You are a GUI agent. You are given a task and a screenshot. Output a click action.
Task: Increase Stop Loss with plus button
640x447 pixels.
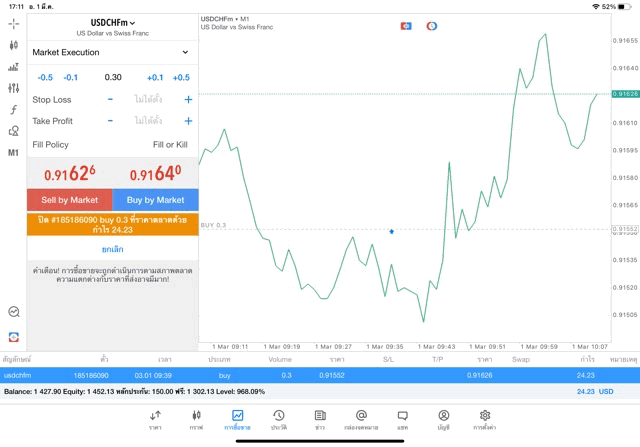click(x=188, y=100)
